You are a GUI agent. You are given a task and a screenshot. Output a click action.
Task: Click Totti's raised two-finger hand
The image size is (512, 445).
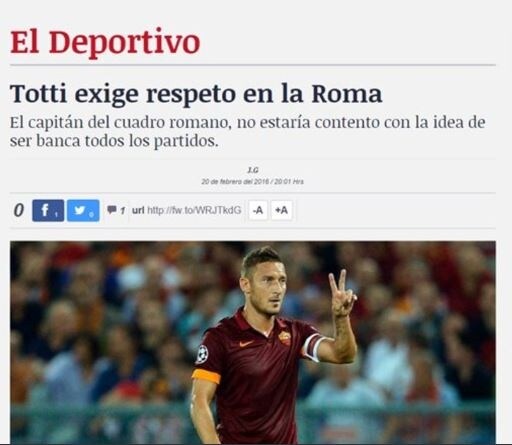342,294
